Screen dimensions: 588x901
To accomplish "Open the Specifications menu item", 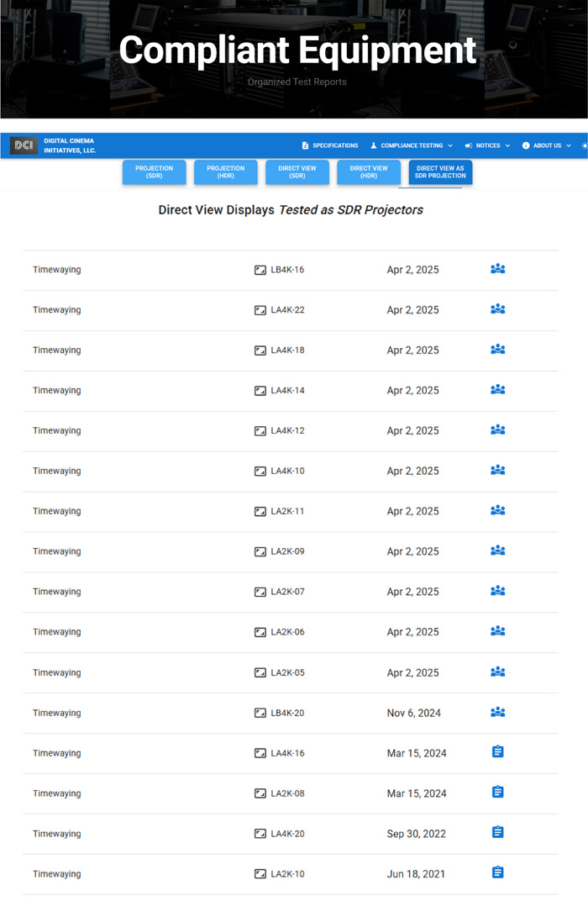I will point(330,146).
